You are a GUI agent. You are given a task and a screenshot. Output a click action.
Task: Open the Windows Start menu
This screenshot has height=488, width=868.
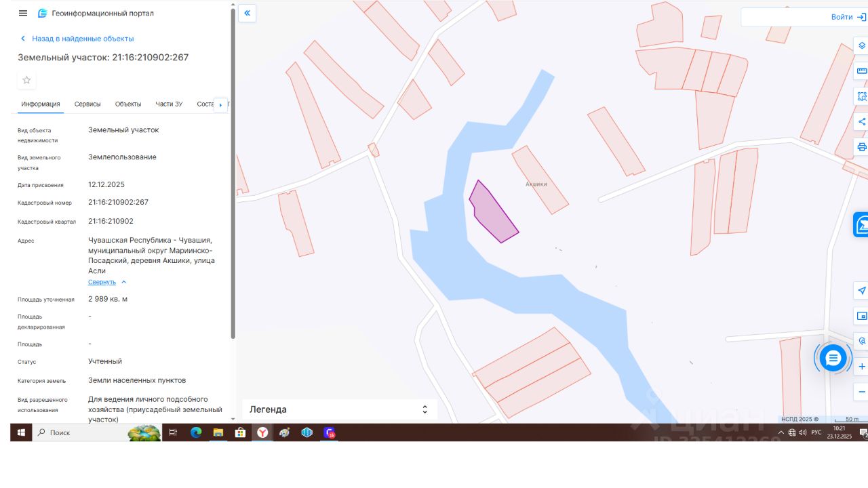pos(21,432)
